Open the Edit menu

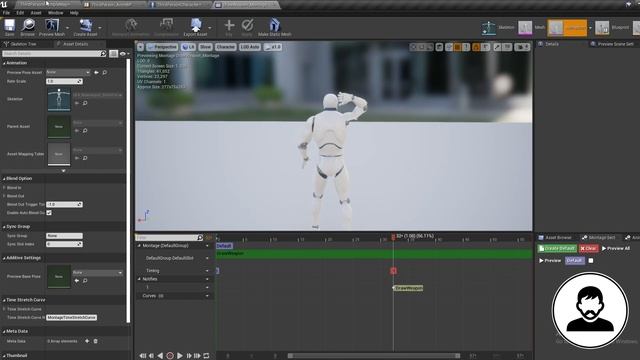click(x=20, y=13)
